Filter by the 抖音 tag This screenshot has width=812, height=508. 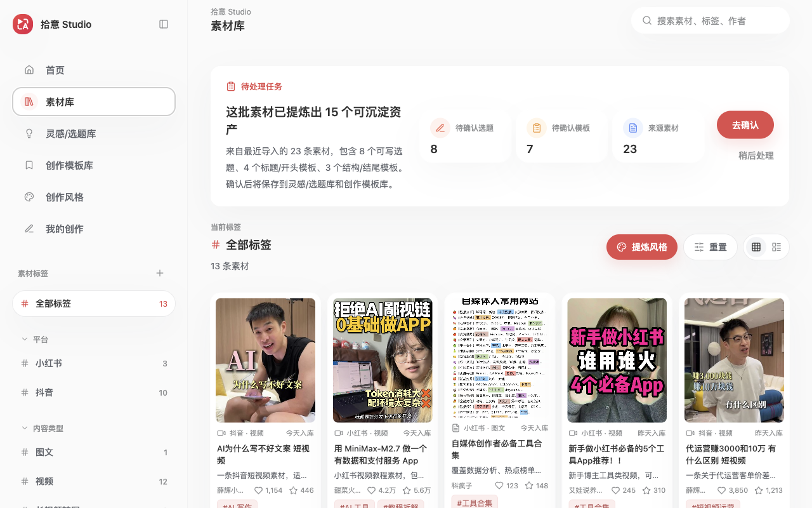tap(94, 392)
